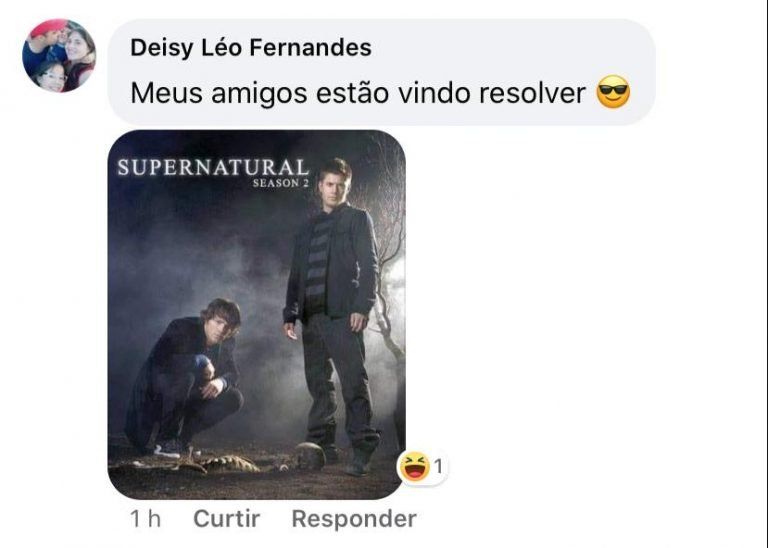Click SEASON 2 text on poster
The width and height of the screenshot is (768, 548).
click(x=281, y=183)
